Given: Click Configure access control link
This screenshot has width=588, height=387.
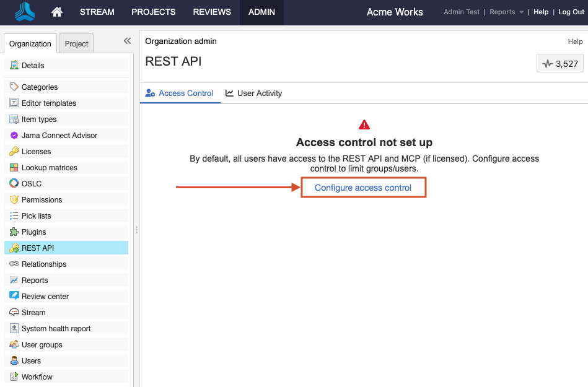Looking at the screenshot, I should coord(363,188).
